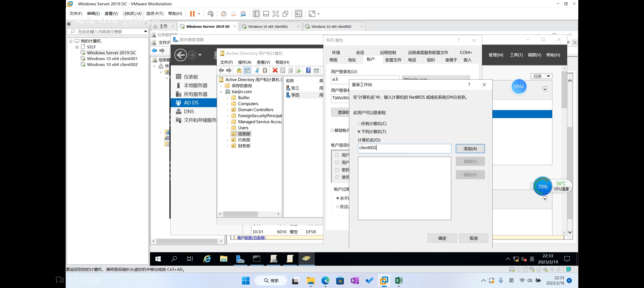Image resolution: width=644 pixels, height=288 pixels.
Task: Click VMware enter full screen icon
Action: pos(276,14)
